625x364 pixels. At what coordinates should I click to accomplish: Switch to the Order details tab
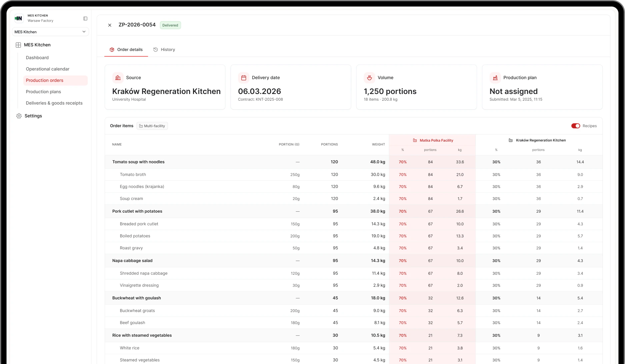126,50
